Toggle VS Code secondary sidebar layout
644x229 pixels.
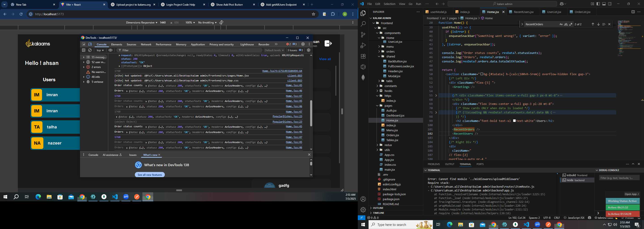[610, 4]
